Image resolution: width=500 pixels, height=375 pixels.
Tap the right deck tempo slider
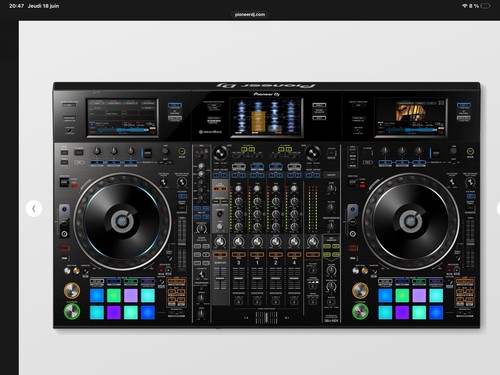(x=470, y=243)
